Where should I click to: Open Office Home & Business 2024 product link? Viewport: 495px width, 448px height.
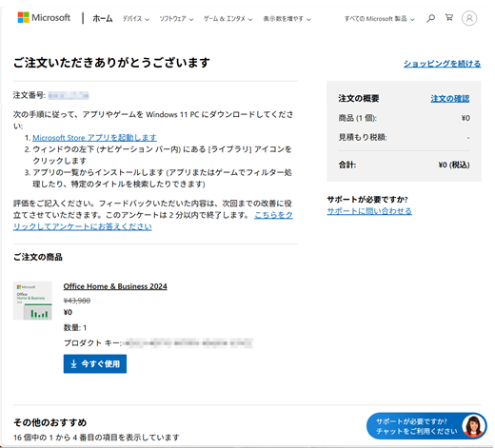pyautogui.click(x=115, y=286)
